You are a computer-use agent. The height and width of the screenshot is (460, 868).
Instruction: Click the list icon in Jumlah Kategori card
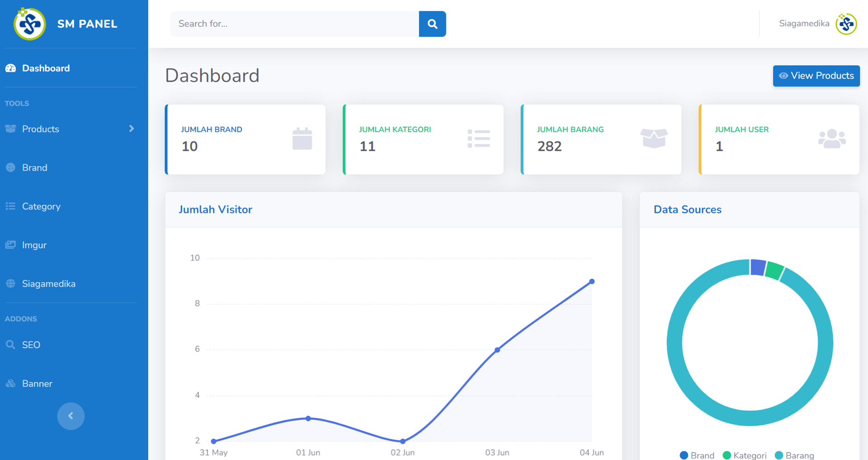479,139
